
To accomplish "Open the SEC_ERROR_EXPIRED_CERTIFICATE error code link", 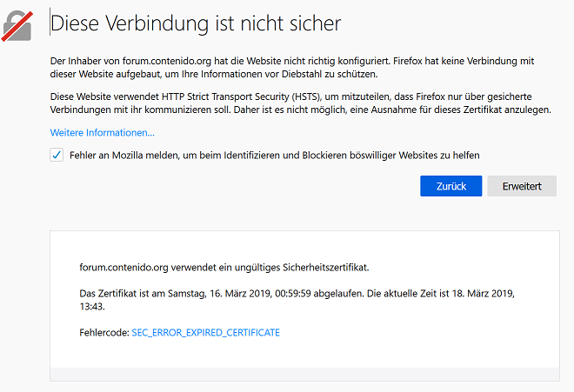I will [205, 333].
